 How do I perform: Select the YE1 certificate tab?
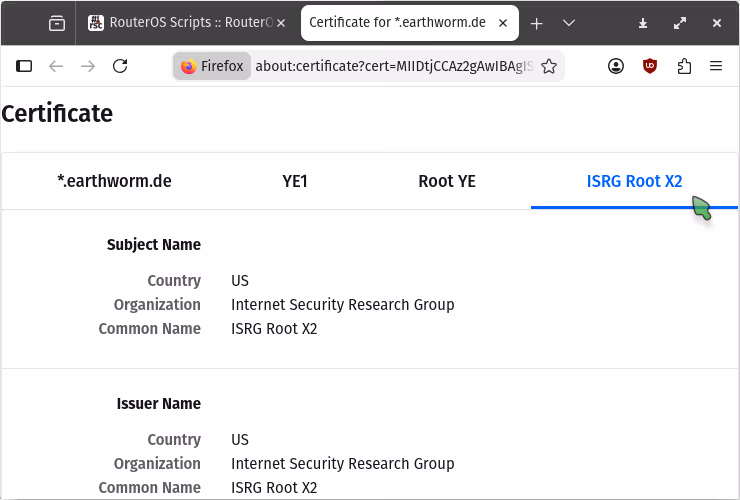click(295, 181)
